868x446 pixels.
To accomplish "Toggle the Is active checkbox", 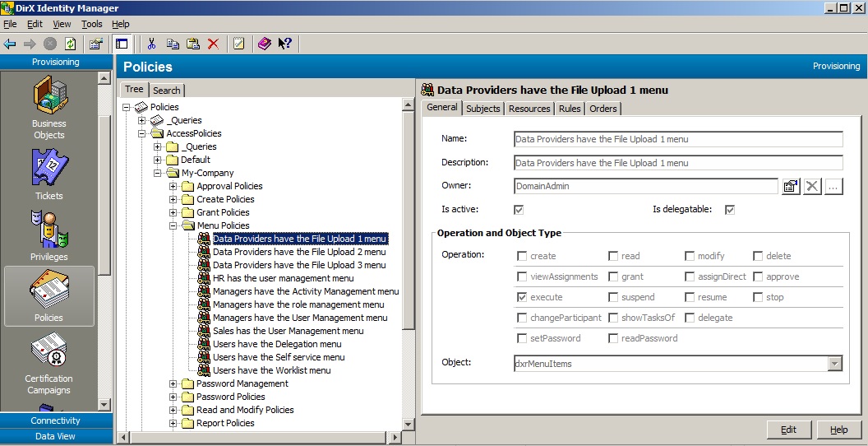I will [x=519, y=210].
